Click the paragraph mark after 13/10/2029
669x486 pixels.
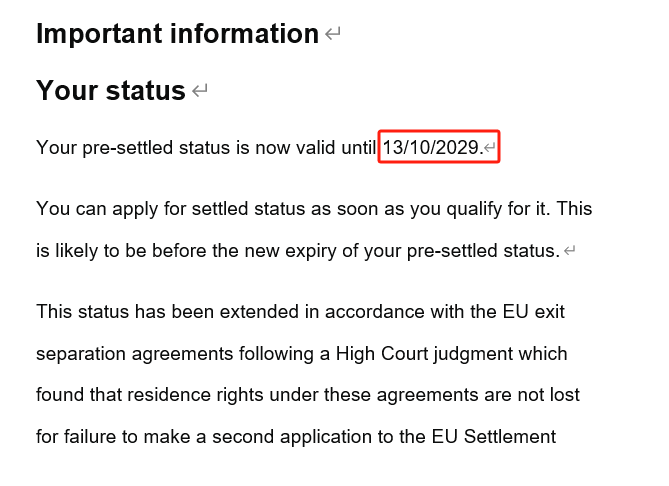(x=490, y=148)
